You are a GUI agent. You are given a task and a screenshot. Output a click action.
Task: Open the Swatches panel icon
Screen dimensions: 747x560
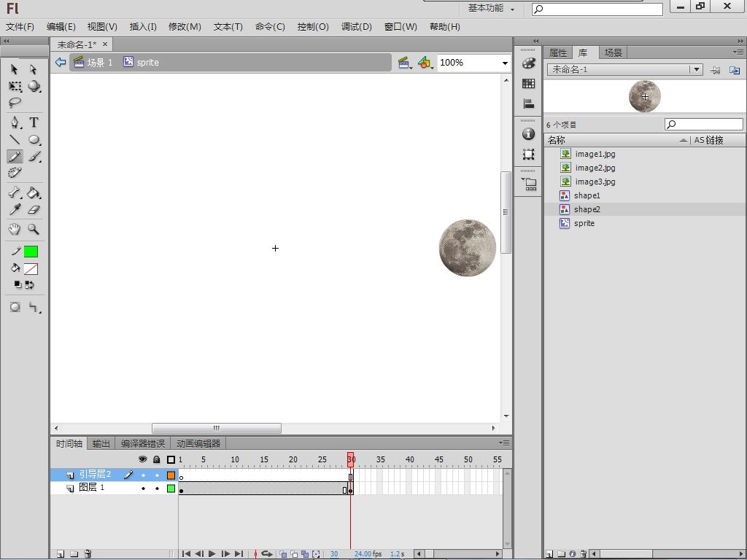tap(528, 84)
